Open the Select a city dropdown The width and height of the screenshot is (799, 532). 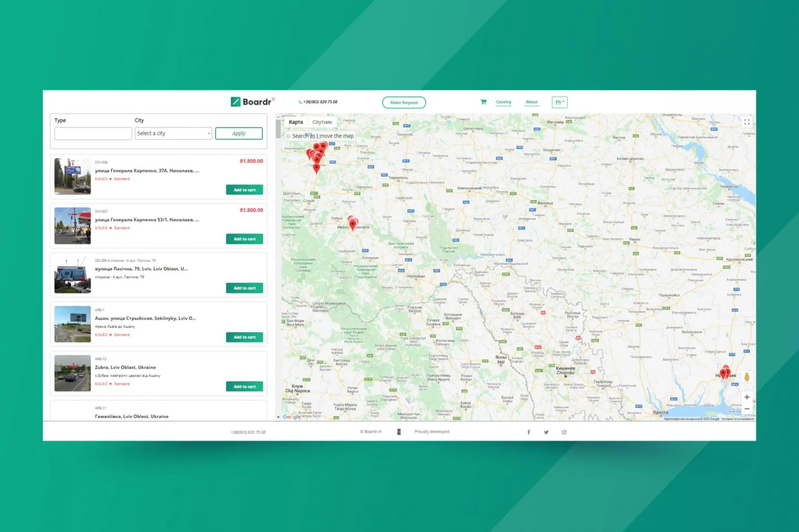(x=173, y=133)
